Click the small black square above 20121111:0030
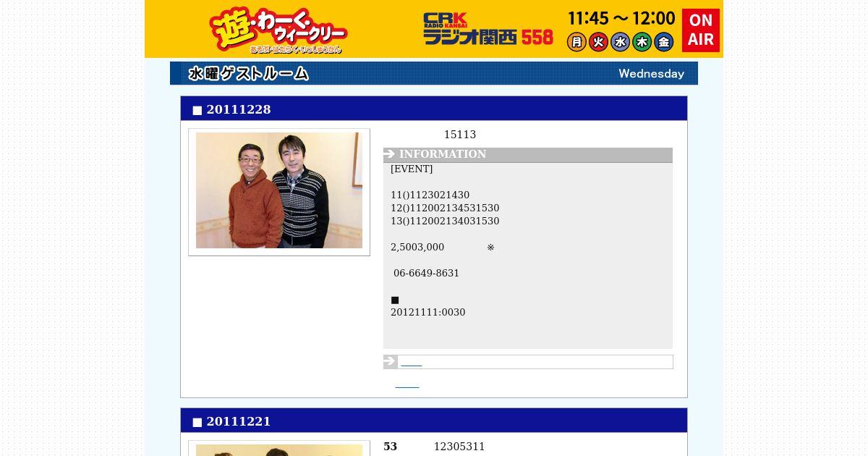The height and width of the screenshot is (456, 868). (x=395, y=300)
